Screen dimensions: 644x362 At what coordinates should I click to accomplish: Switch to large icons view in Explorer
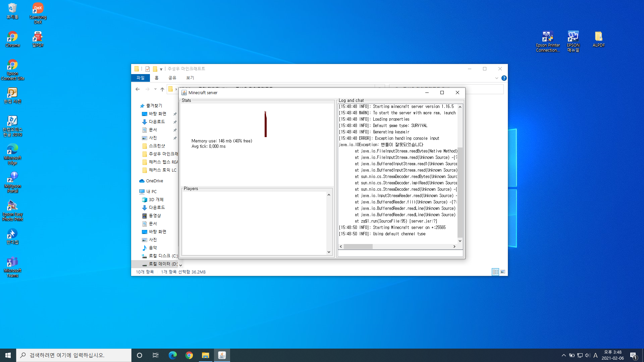pos(503,272)
